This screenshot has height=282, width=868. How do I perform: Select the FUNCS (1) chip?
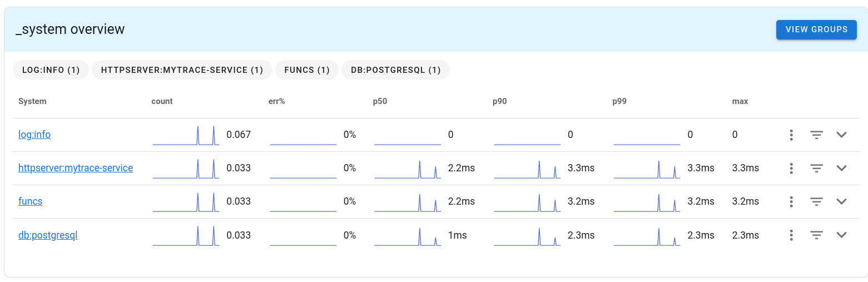pos(307,70)
